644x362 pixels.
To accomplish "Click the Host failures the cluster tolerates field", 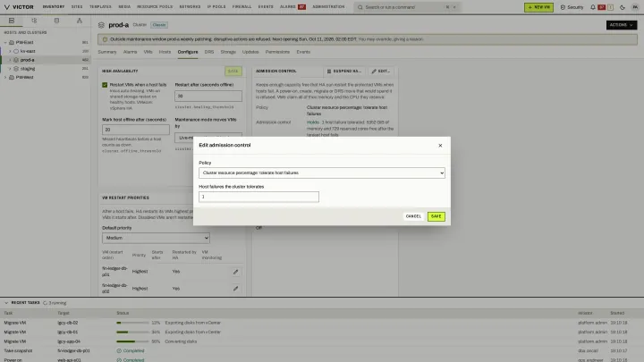I will coord(258,197).
